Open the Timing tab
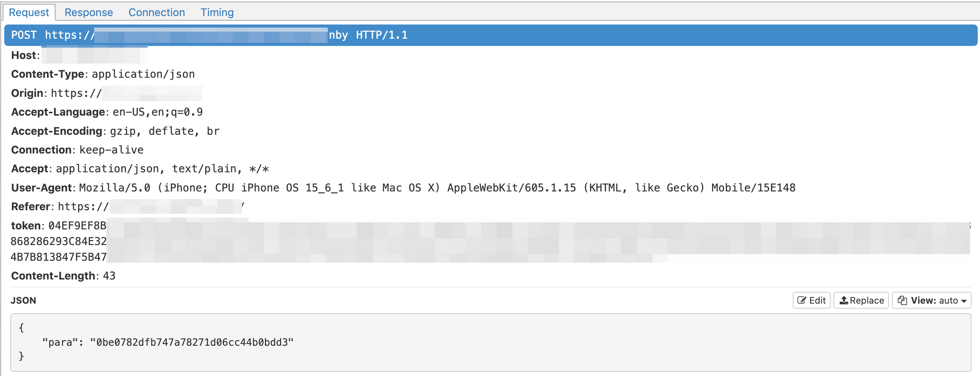This screenshot has height=376, width=980. click(217, 12)
